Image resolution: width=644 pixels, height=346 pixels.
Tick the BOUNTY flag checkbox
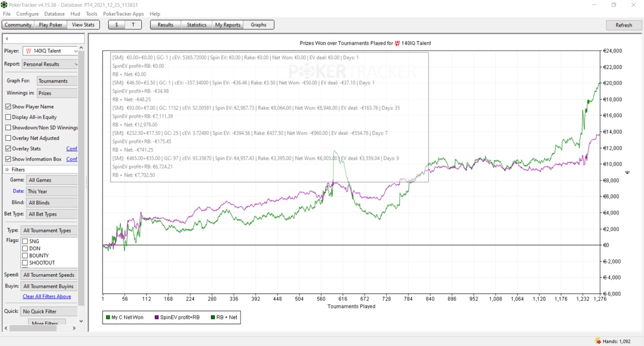(25, 256)
